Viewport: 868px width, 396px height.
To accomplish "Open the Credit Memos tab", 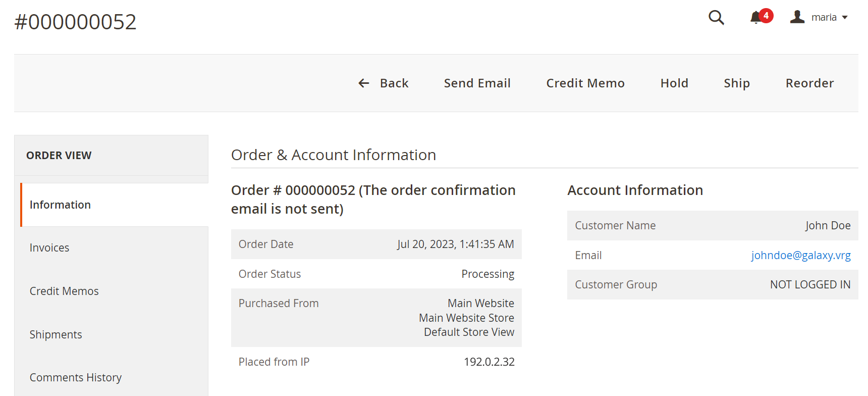I will 64,291.
